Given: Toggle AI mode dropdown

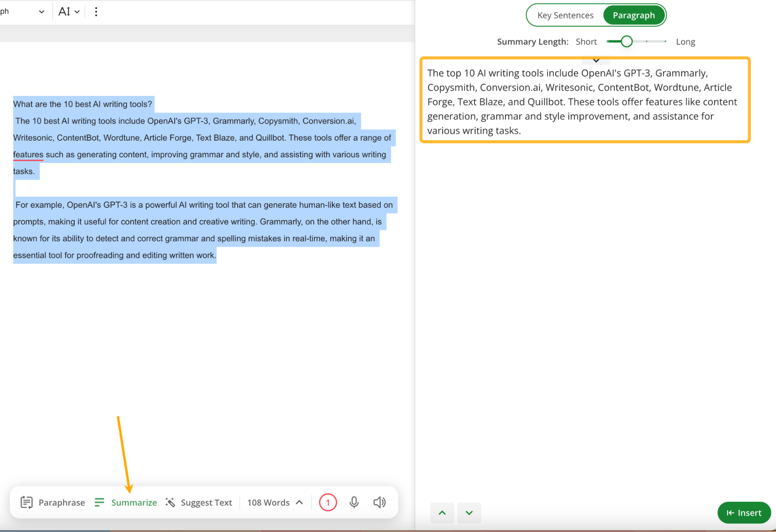Looking at the screenshot, I should (67, 11).
